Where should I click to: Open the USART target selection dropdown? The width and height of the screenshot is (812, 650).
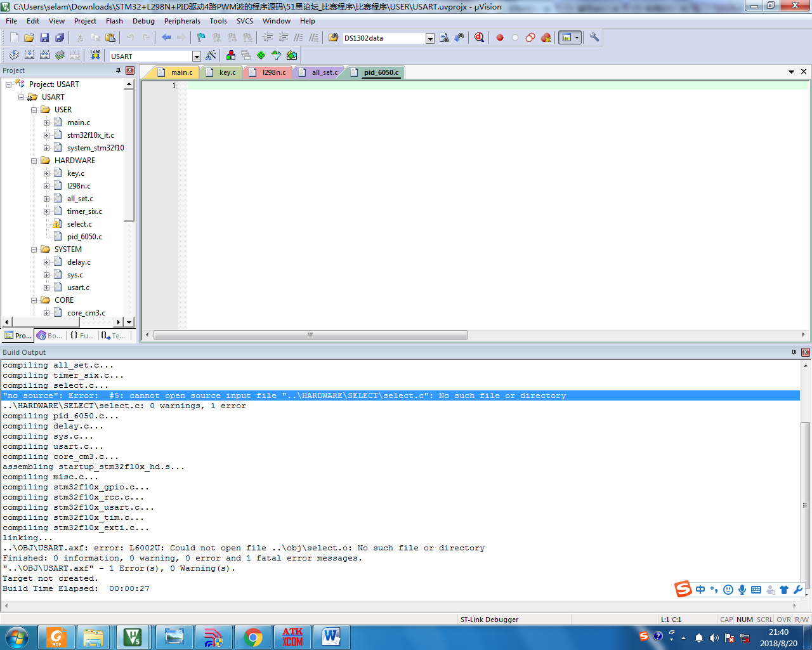pyautogui.click(x=197, y=56)
